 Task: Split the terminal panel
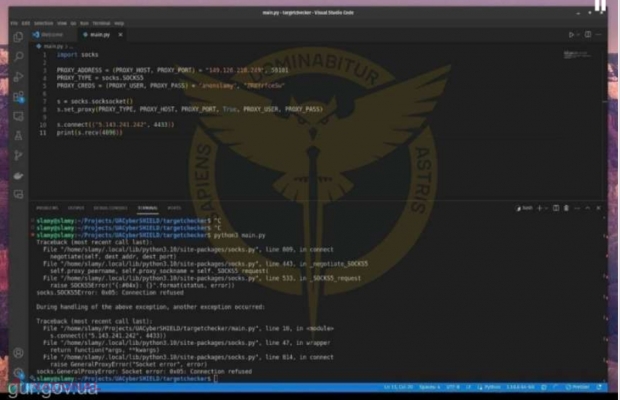(x=556, y=208)
